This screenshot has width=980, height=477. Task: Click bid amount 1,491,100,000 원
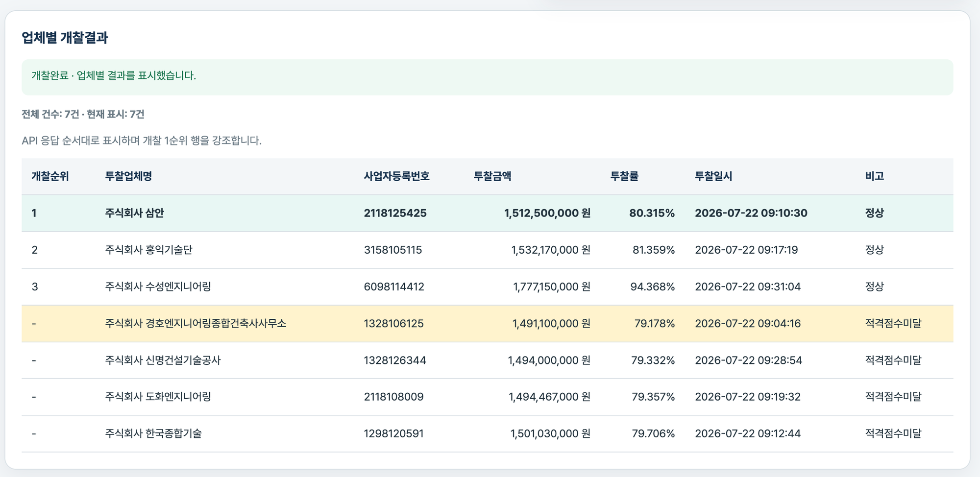tap(551, 323)
